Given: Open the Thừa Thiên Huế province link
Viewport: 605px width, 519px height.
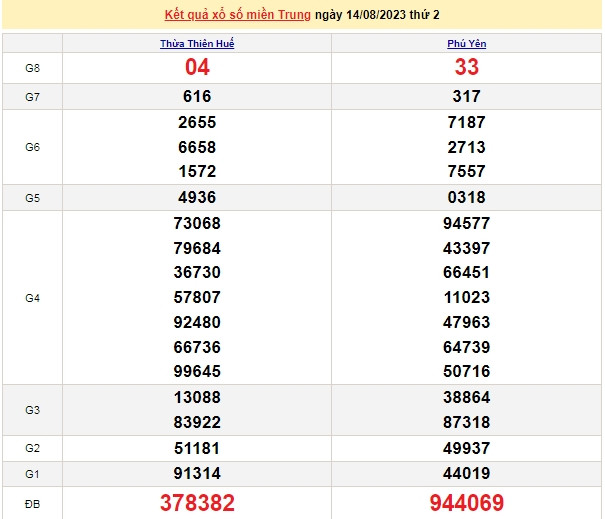Looking at the screenshot, I should pyautogui.click(x=197, y=44).
